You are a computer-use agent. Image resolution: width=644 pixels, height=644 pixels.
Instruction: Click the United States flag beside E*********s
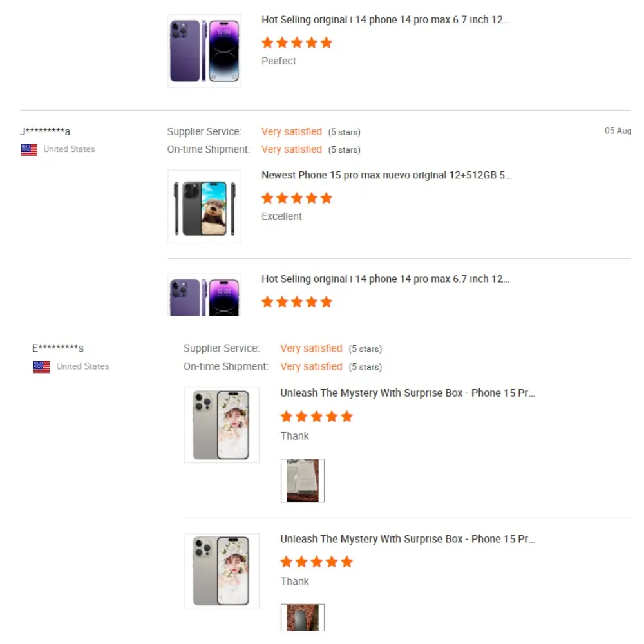click(41, 366)
